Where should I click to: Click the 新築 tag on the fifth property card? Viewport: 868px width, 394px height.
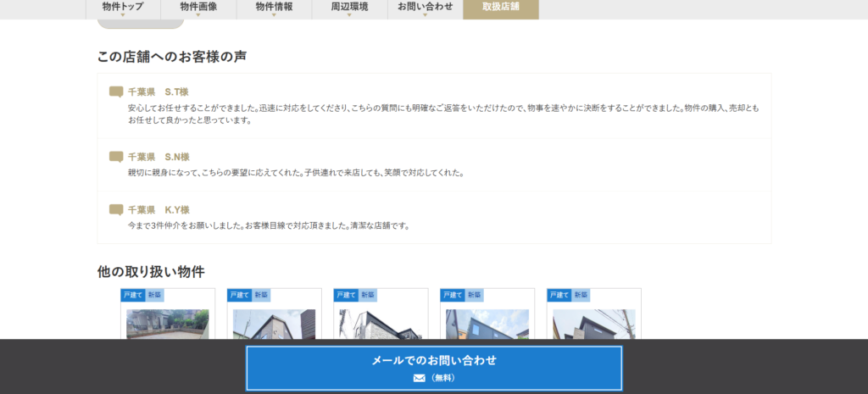tap(581, 295)
